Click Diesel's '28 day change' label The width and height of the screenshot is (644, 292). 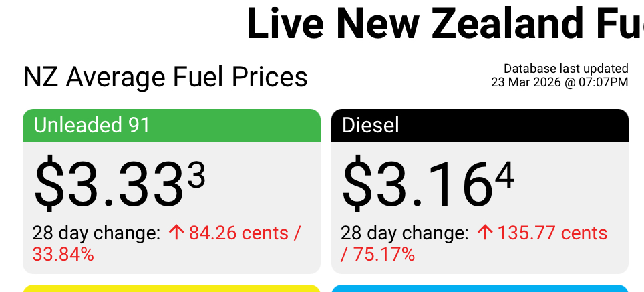click(x=405, y=233)
